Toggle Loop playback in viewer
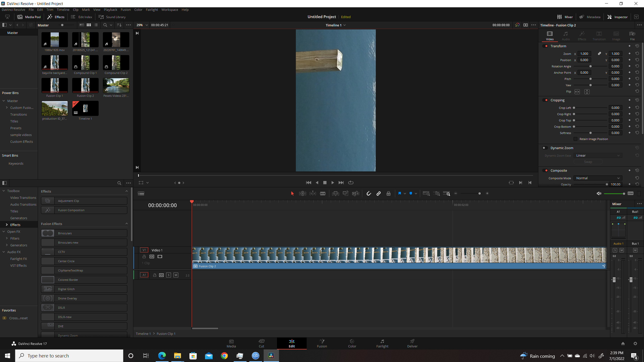 click(x=351, y=183)
